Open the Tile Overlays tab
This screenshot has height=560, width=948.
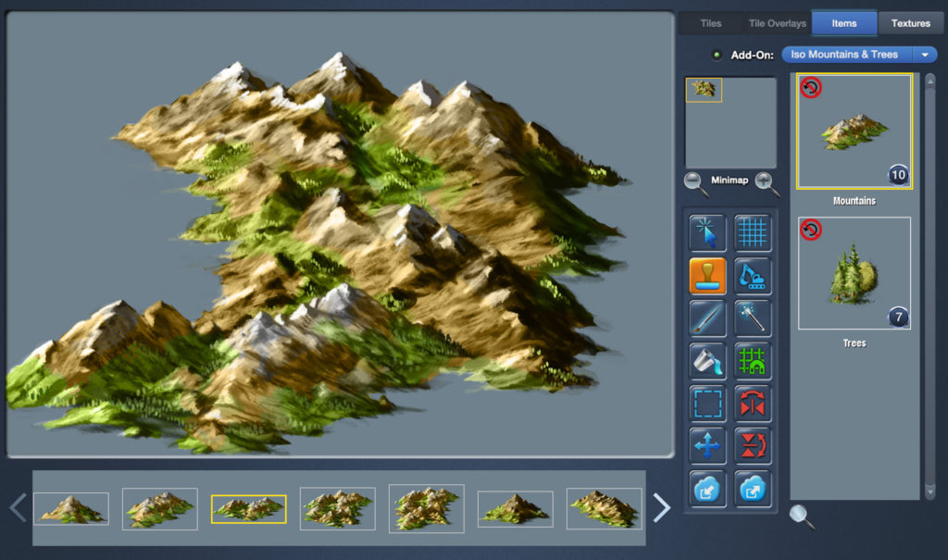point(777,23)
